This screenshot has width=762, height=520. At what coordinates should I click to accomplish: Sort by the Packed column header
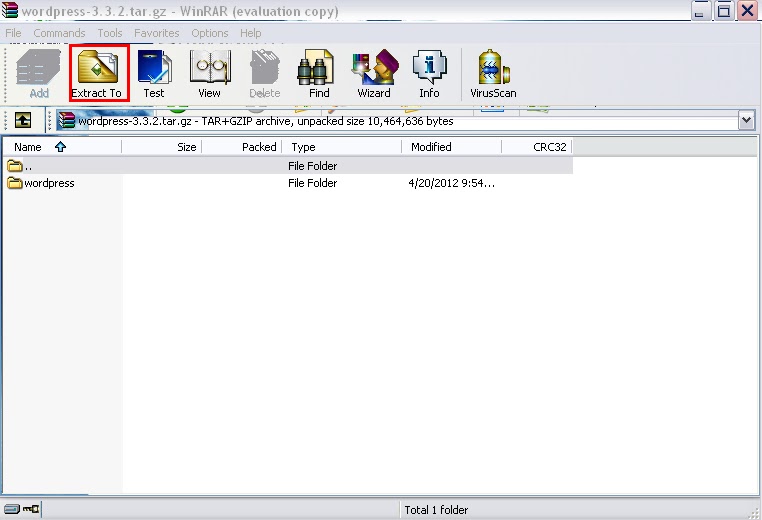(242, 147)
